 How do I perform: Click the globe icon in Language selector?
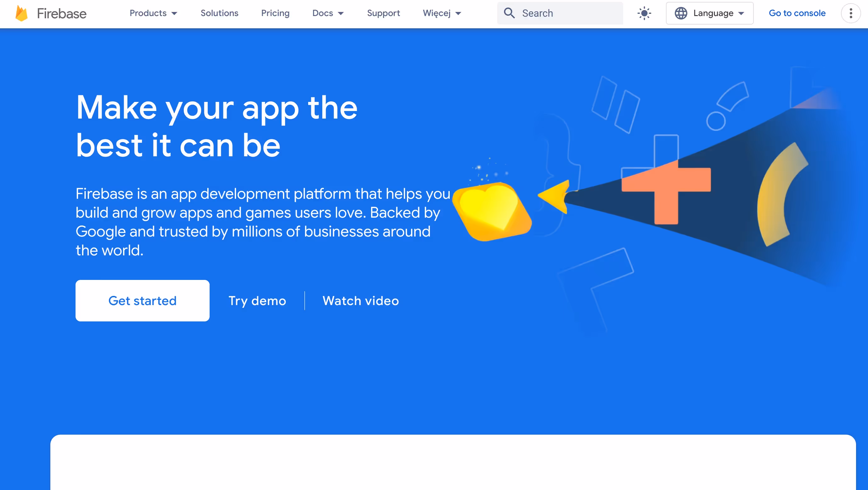[681, 13]
